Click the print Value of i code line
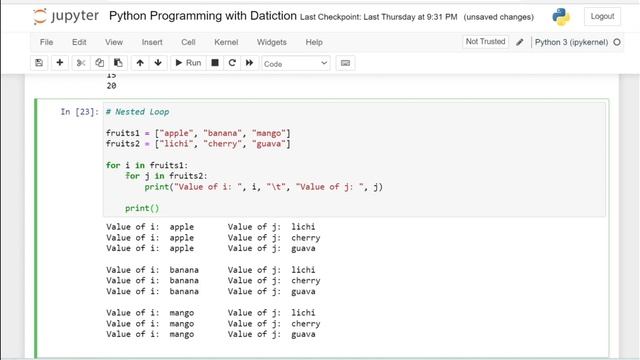Screen dimensions: 640x360 coord(264,187)
